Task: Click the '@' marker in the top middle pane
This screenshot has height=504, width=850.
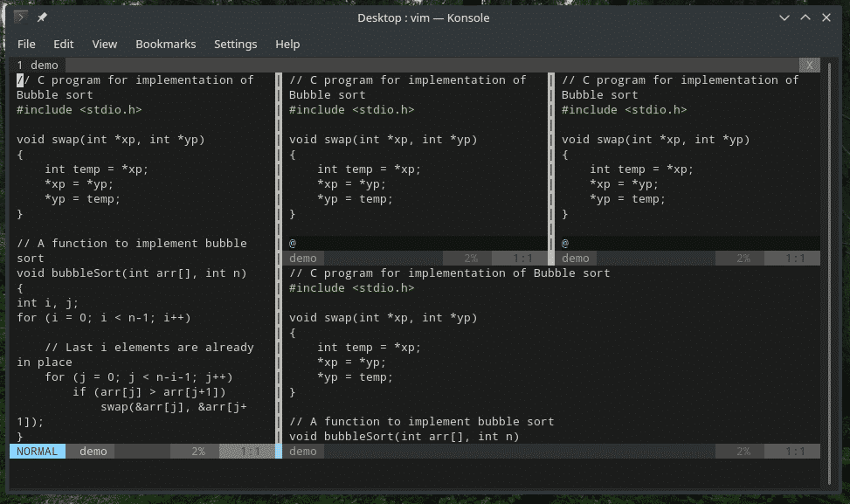Action: [x=293, y=244]
